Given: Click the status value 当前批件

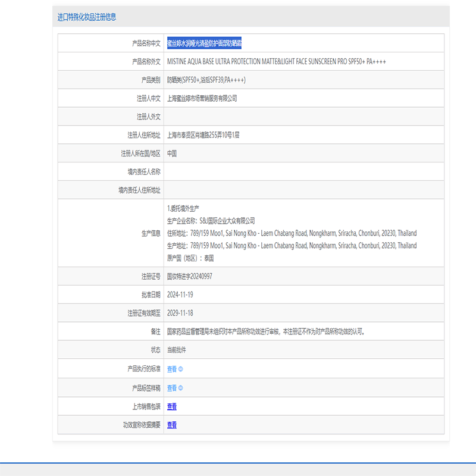Looking at the screenshot, I should pos(176,350).
